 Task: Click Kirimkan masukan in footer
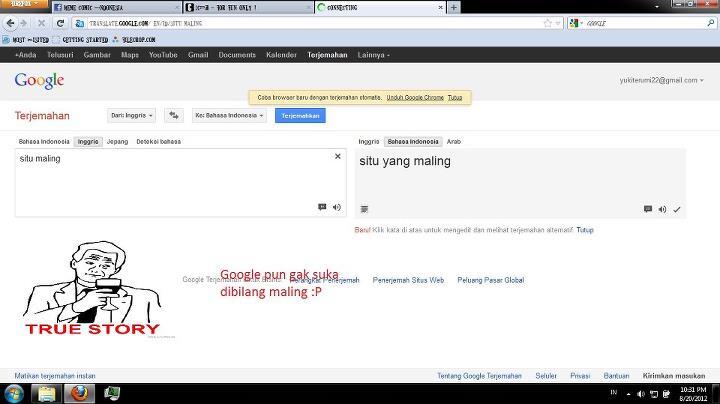click(x=674, y=376)
